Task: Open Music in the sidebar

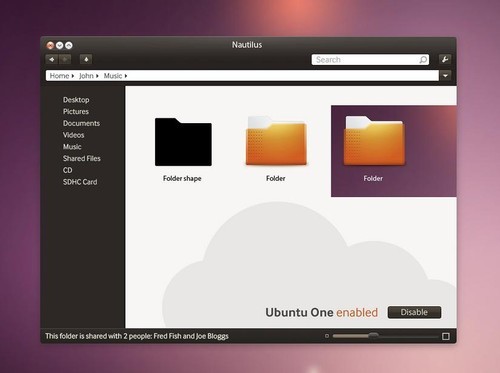Action: (72, 147)
